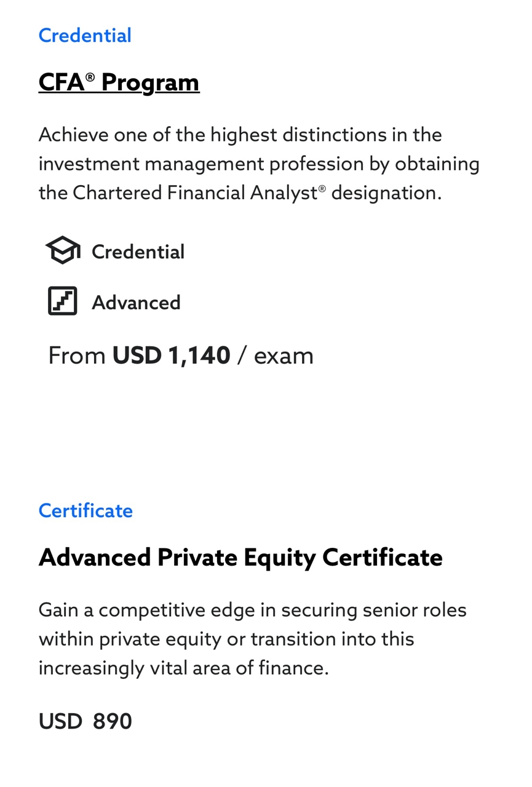
Task: Open the Advanced Private Equity Certificate heading
Action: point(240,558)
